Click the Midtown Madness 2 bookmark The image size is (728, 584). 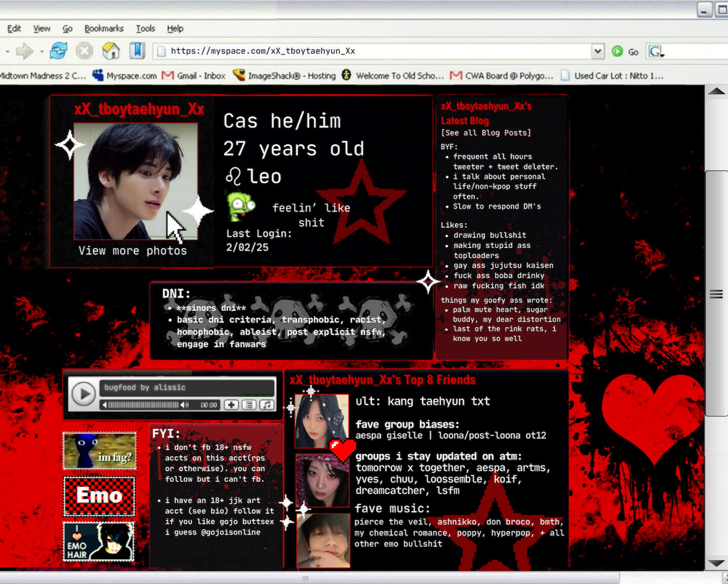(43, 75)
